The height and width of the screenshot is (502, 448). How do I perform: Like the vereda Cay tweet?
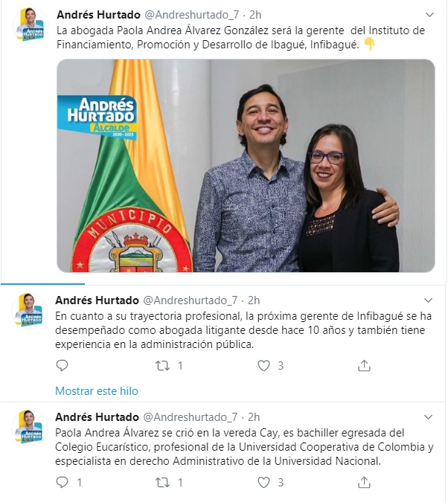point(263,483)
